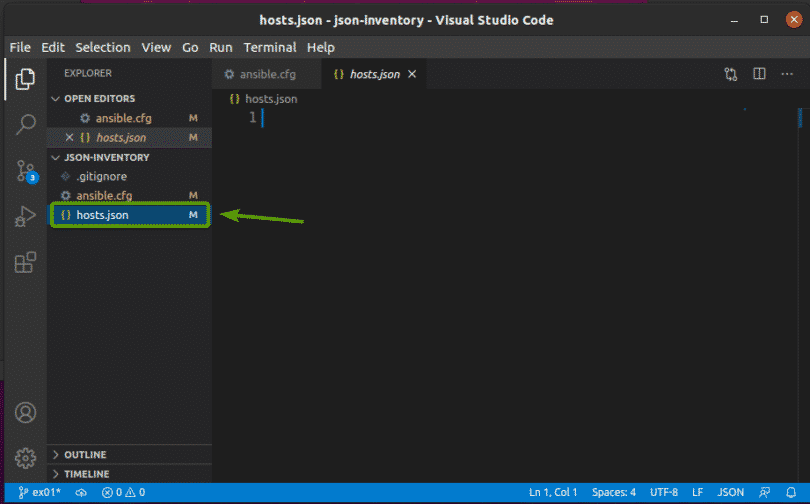This screenshot has height=504, width=810.
Task: Open the File menu
Action: 20,48
